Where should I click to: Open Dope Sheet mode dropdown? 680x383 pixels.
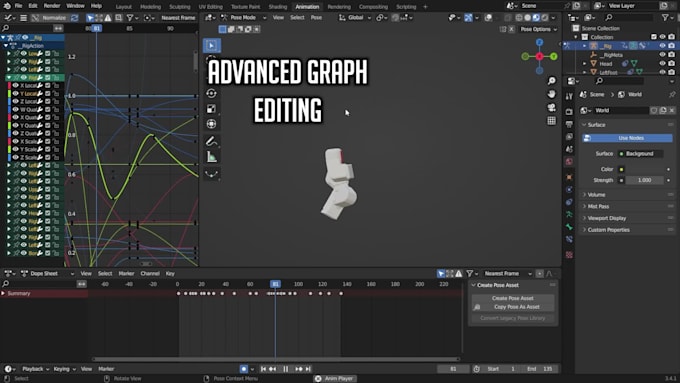click(48, 273)
